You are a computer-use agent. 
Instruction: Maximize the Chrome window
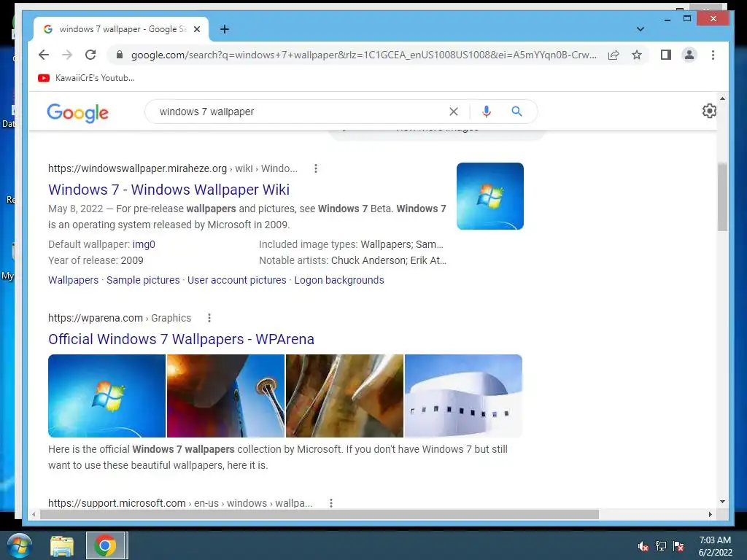tap(687, 19)
